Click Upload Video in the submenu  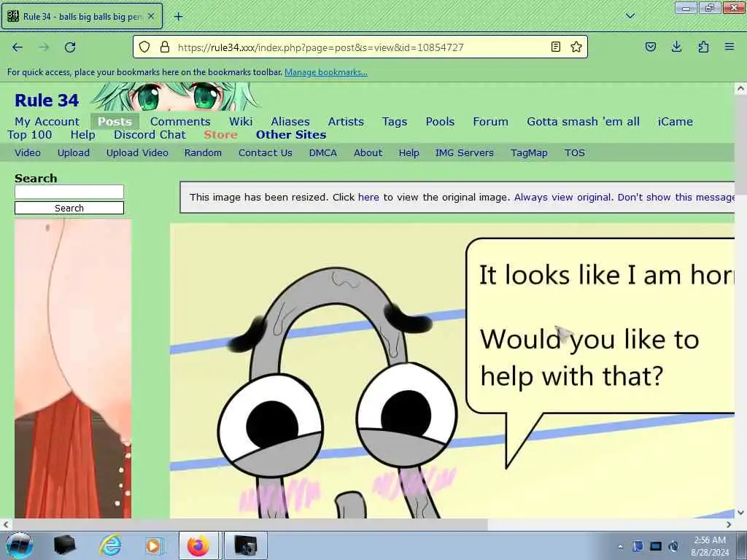[x=137, y=153]
